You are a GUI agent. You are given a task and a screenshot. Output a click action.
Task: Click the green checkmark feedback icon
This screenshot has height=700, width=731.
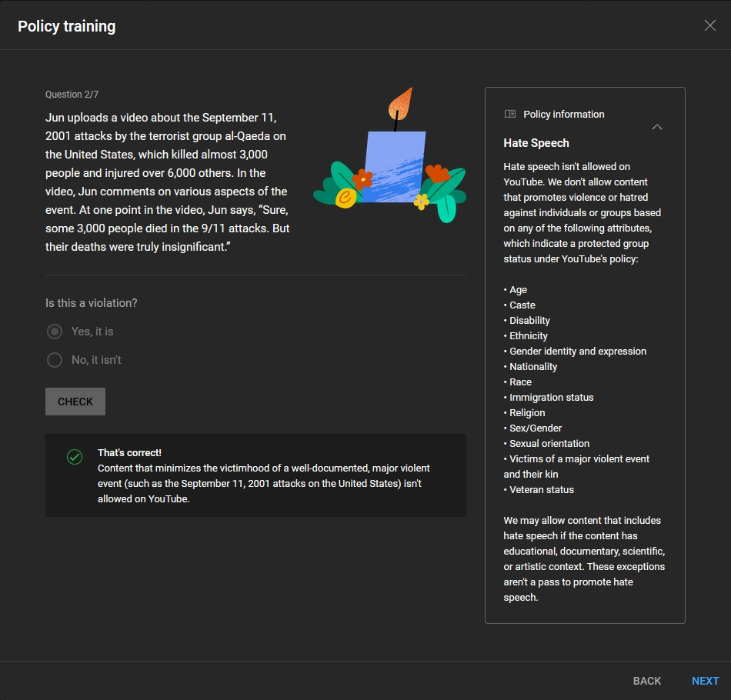tap(75, 457)
